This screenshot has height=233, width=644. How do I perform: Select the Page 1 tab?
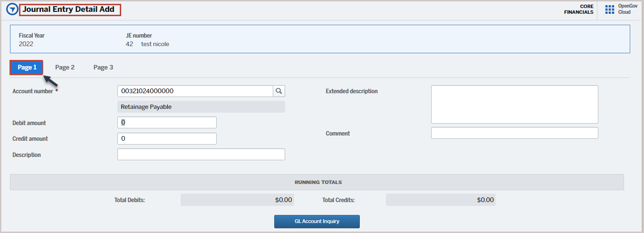(x=27, y=68)
